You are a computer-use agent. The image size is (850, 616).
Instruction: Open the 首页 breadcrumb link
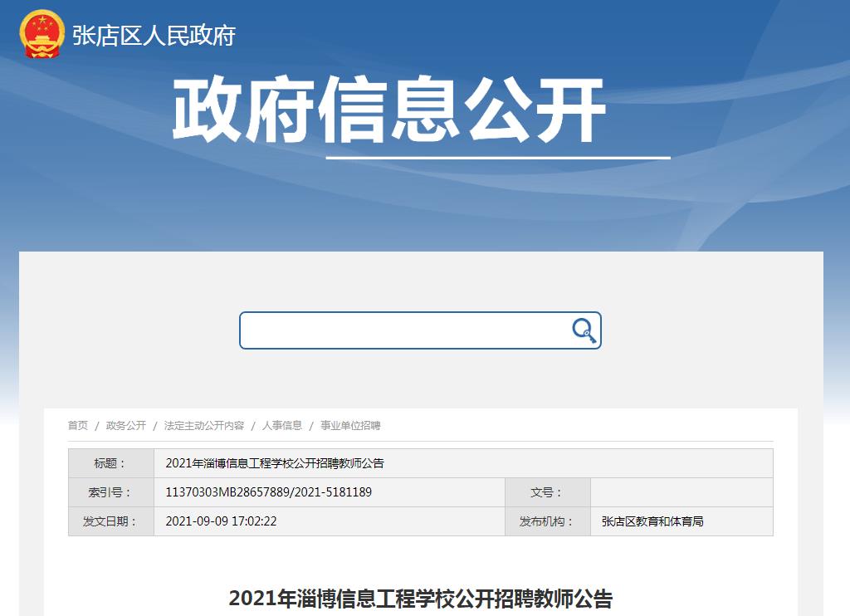tap(77, 426)
